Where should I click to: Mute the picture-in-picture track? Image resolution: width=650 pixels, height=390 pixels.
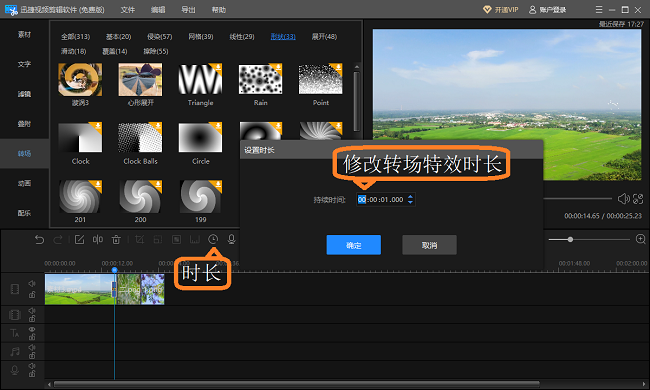pos(32,311)
